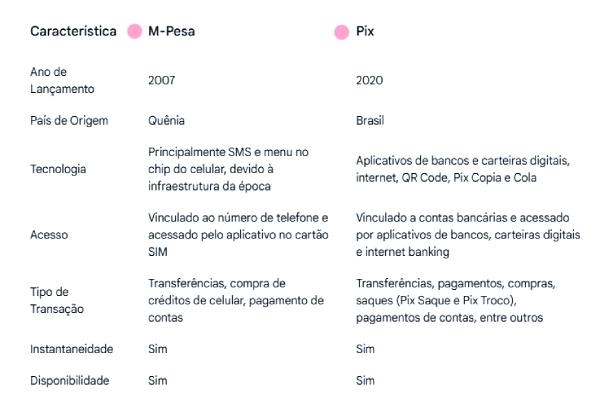The width and height of the screenshot is (600, 400).
Task: Click Sim under M-Pesa for Instantaneidade
Action: (x=158, y=349)
